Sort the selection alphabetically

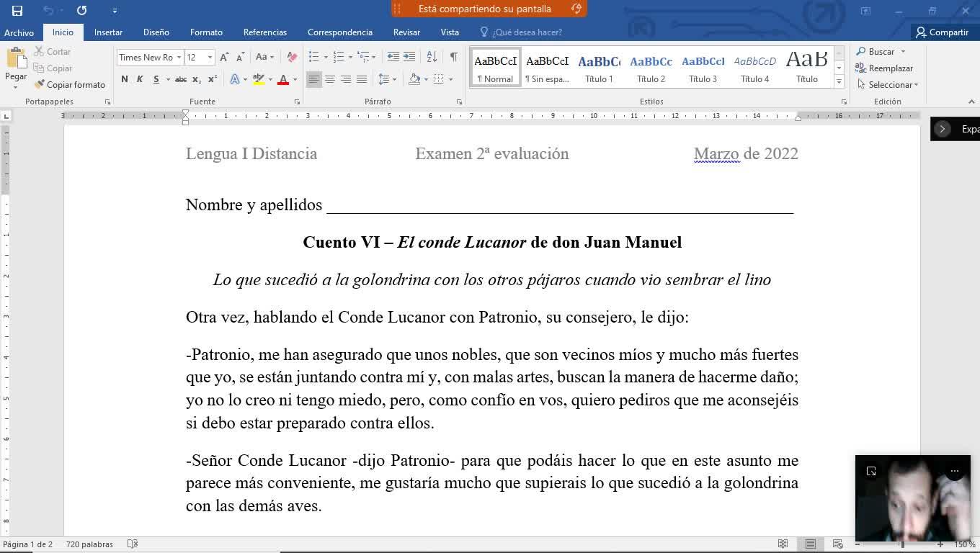pyautogui.click(x=432, y=58)
